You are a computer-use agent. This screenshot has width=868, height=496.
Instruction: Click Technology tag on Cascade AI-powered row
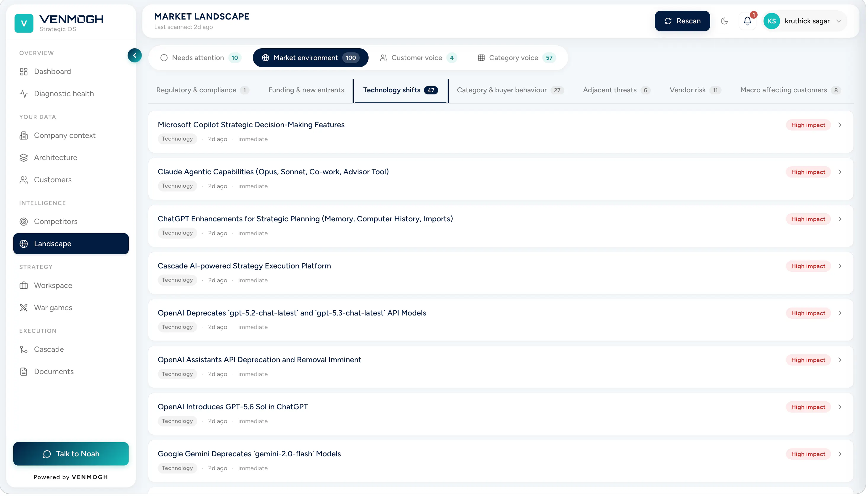pos(178,280)
